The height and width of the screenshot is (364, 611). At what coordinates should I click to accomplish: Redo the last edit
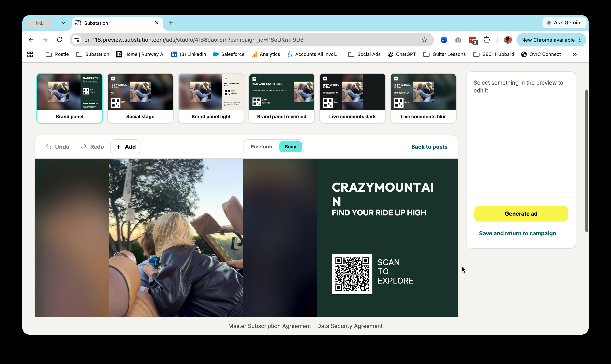[93, 147]
